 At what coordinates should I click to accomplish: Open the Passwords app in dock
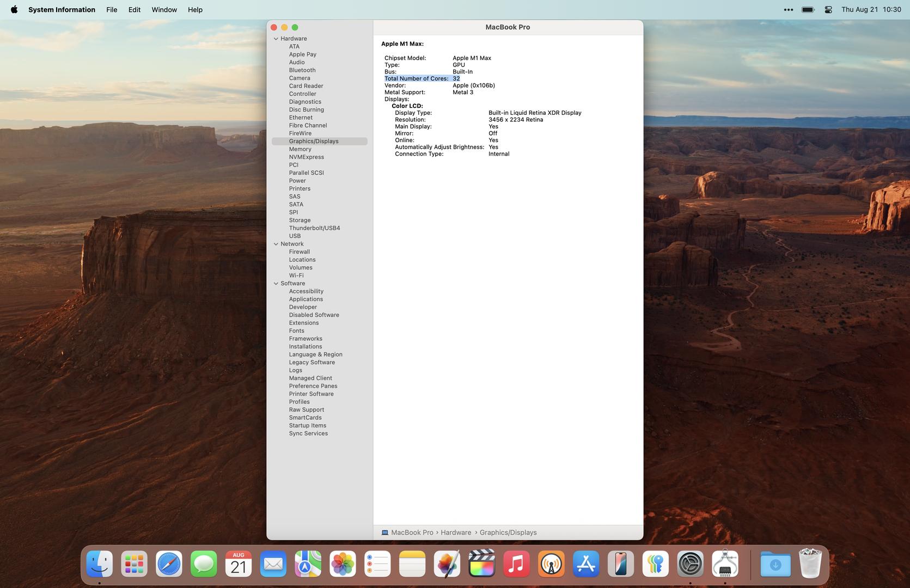656,564
